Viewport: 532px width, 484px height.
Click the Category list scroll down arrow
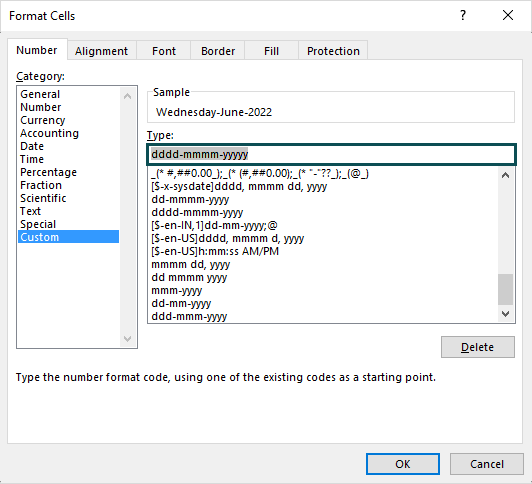click(x=128, y=338)
